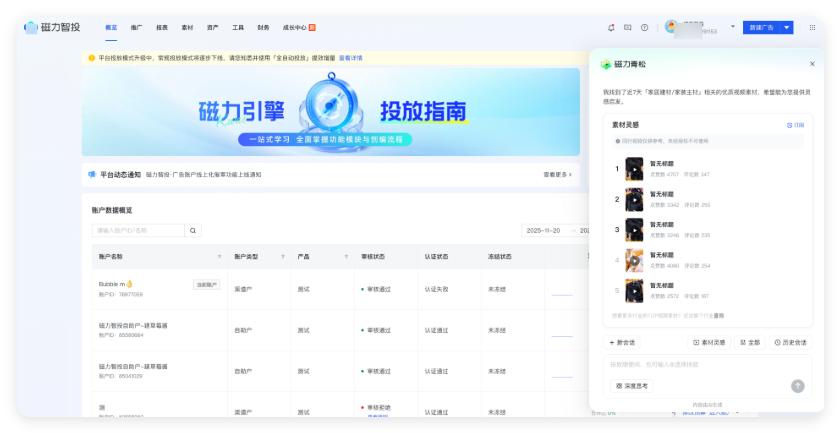
Task: Close the 磁力青松 assistant panel
Action: pyautogui.click(x=812, y=64)
